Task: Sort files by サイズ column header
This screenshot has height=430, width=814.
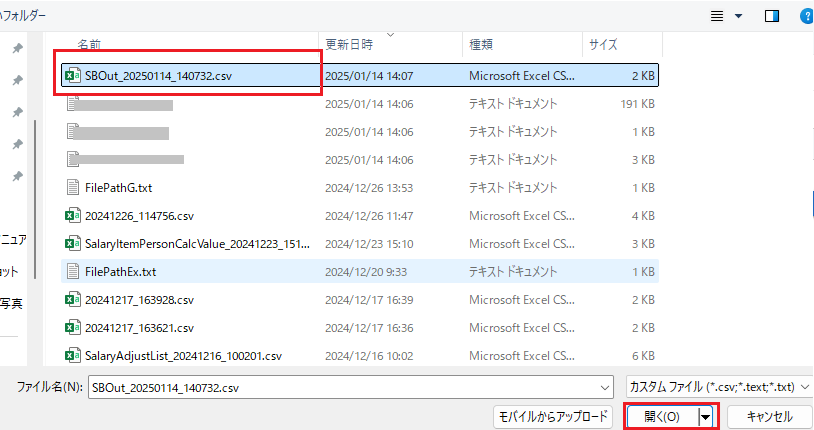Action: tap(603, 45)
